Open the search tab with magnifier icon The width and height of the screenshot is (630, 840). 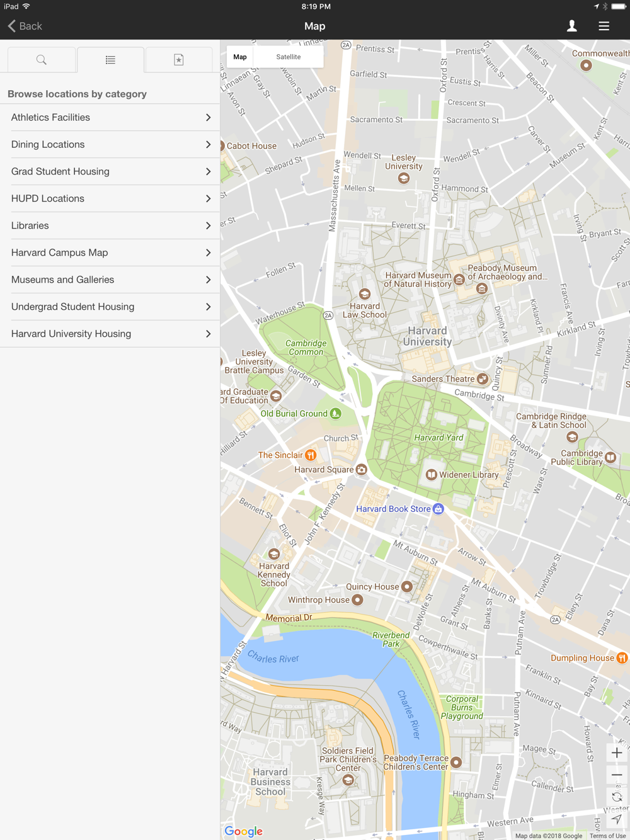(42, 60)
